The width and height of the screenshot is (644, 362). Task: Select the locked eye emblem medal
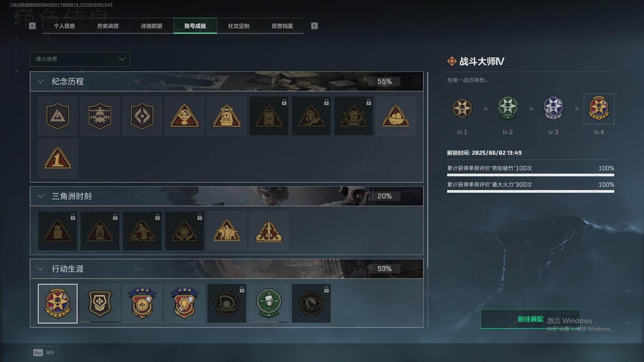[x=311, y=303]
